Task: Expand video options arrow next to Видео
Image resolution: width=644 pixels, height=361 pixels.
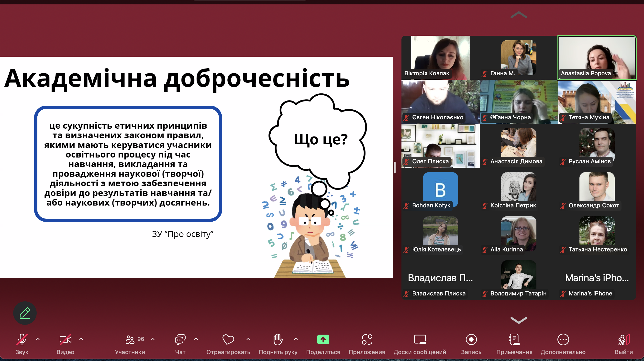Action: (x=81, y=339)
